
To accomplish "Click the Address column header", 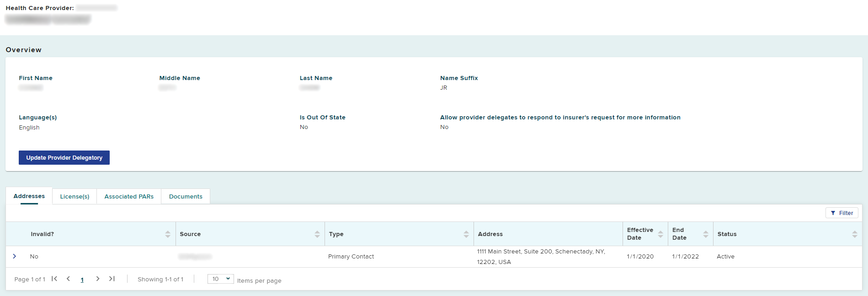I will pos(490,234).
